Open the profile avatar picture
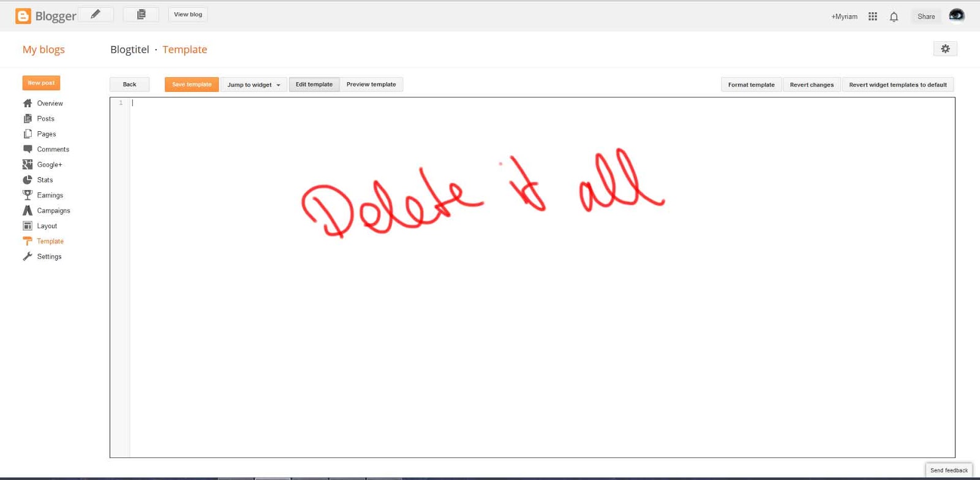Viewport: 980px width, 480px height. coord(957,15)
